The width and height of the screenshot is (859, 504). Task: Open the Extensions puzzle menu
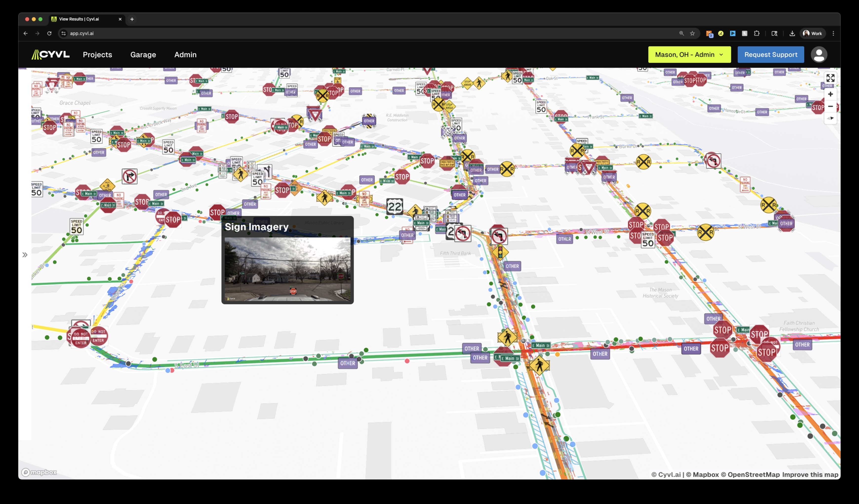[x=757, y=33]
